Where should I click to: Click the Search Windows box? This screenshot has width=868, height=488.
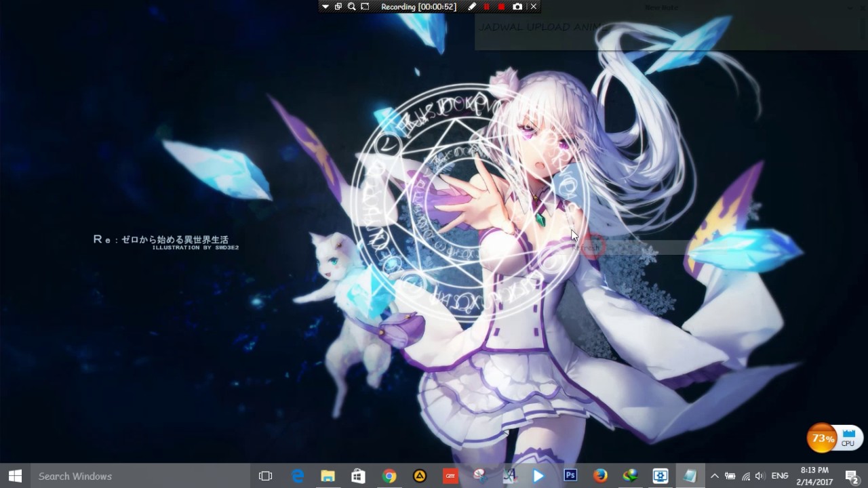click(x=140, y=476)
